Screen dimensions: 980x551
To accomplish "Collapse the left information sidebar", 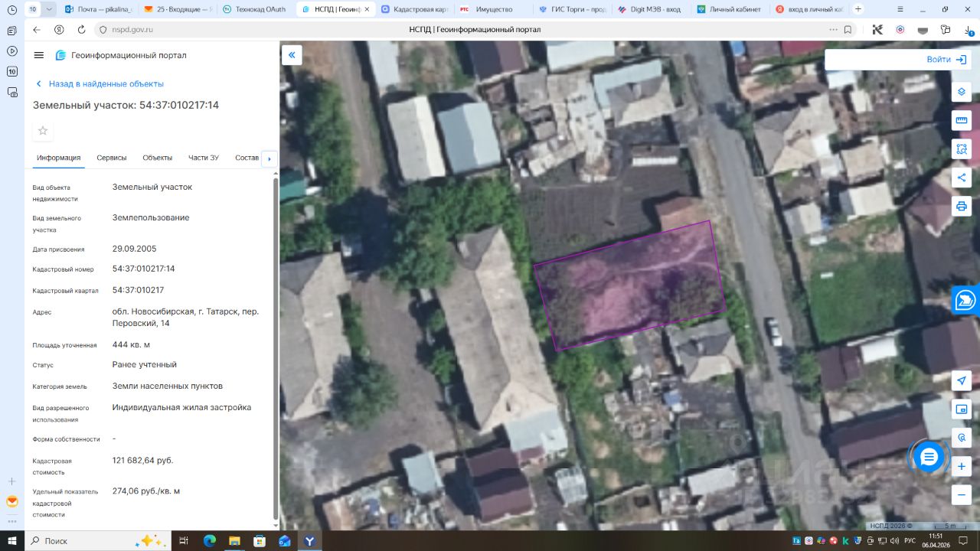I will coord(292,55).
